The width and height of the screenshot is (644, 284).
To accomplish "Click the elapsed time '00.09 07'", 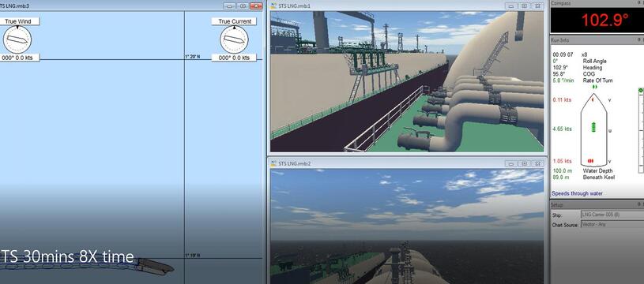I will pyautogui.click(x=563, y=54).
